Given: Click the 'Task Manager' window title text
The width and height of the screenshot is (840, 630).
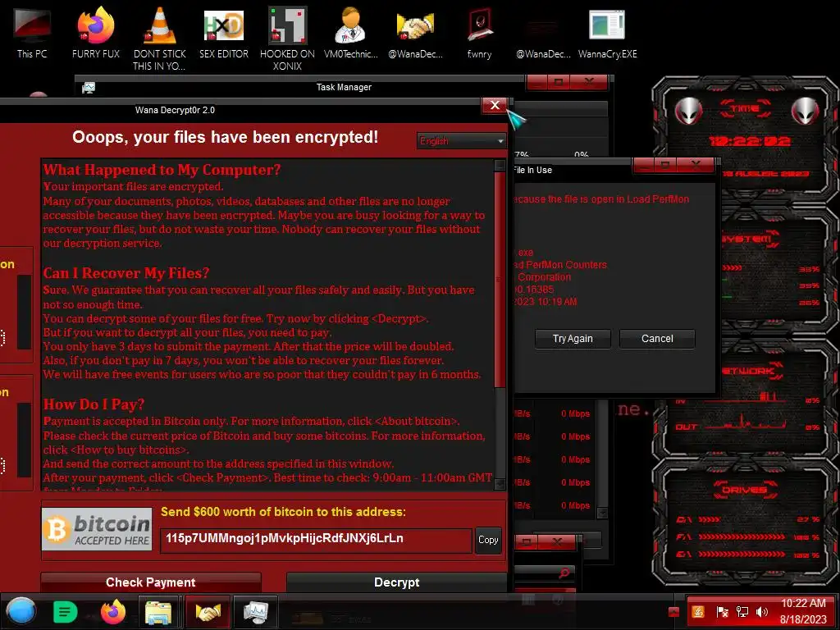Looking at the screenshot, I should (344, 87).
